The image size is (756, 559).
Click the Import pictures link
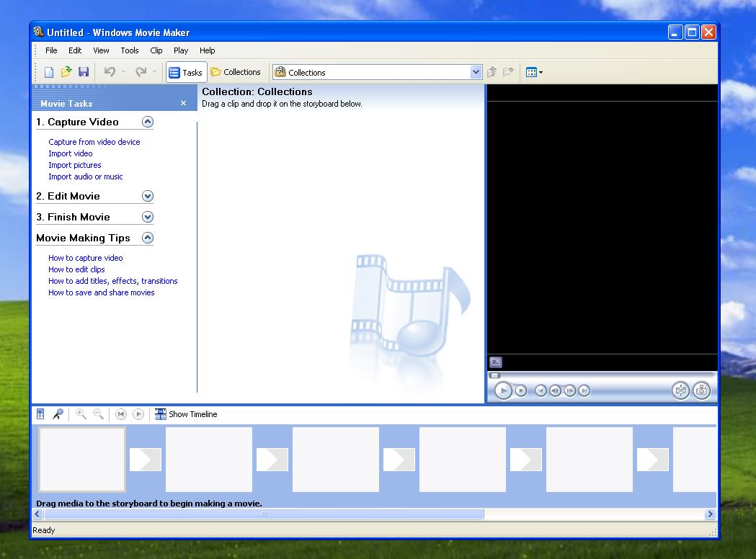75,165
